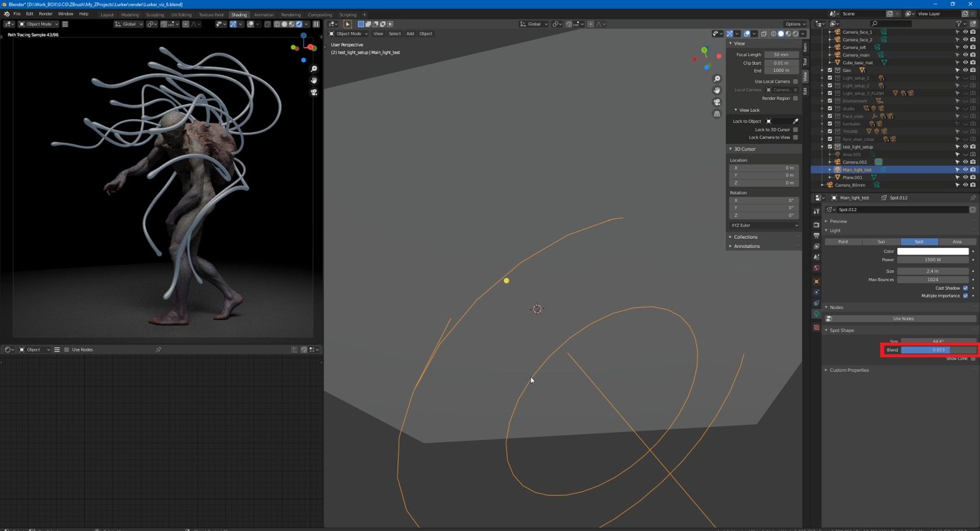Open the Object Data light properties tab
The width and height of the screenshot is (980, 531).
click(x=816, y=315)
